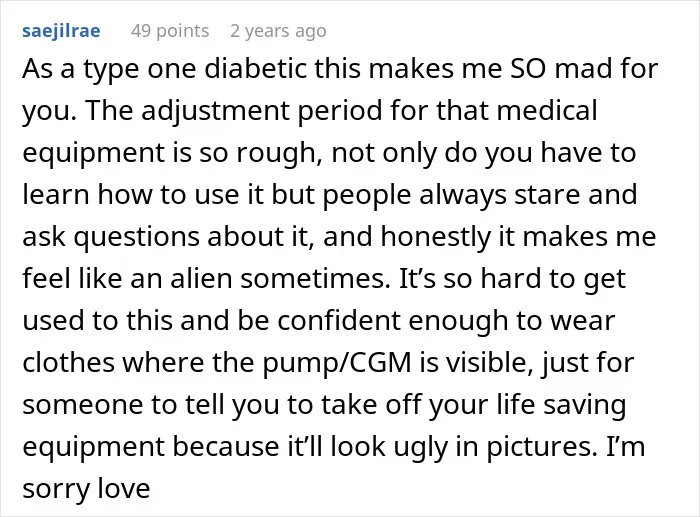Open the 2 years ago timestamp permalink
Viewport: 700px width, 517px height.
(x=278, y=31)
